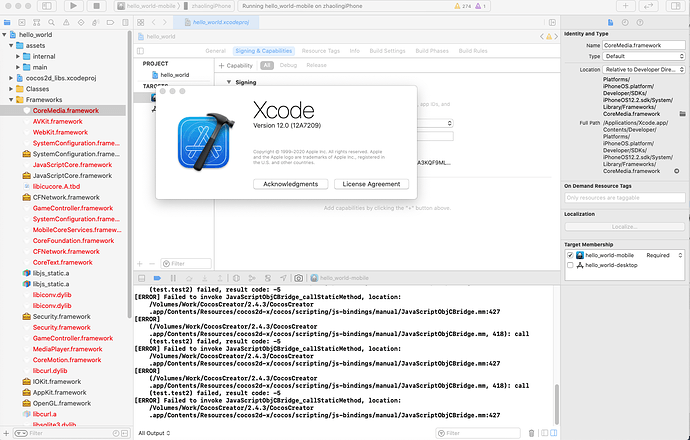Check hello_world-desktop target membership

pos(570,265)
